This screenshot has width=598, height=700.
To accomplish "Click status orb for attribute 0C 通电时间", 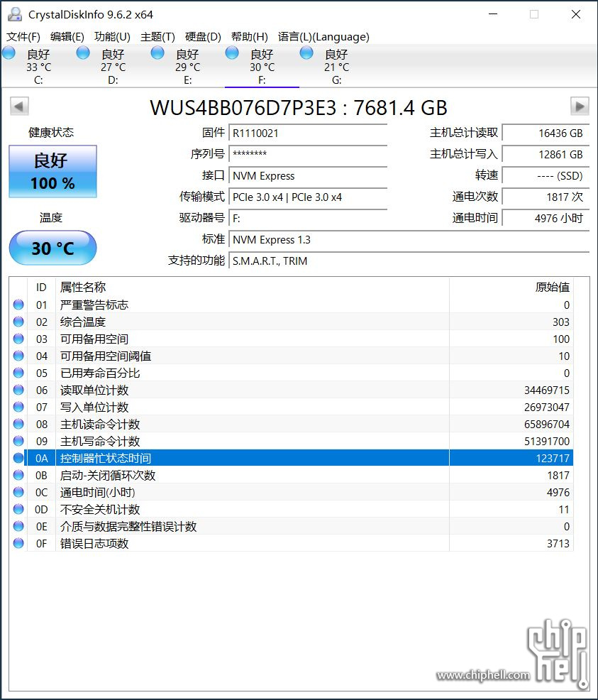I will (x=18, y=492).
